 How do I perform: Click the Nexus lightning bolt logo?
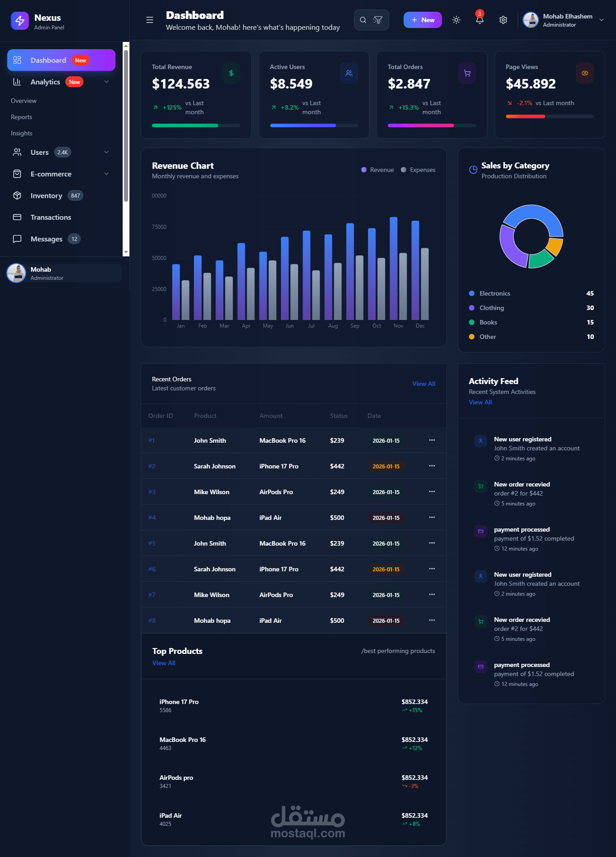pos(20,21)
